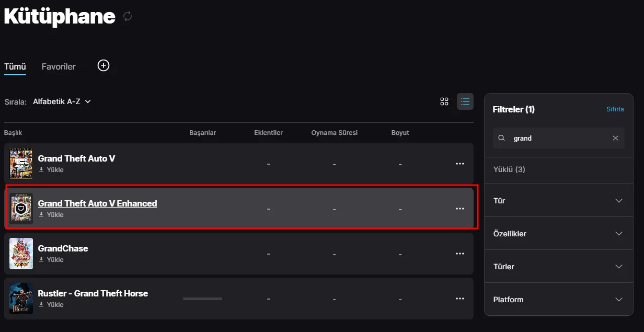Switch to grid view layout
Viewport: 644px width, 332px height.
point(444,101)
